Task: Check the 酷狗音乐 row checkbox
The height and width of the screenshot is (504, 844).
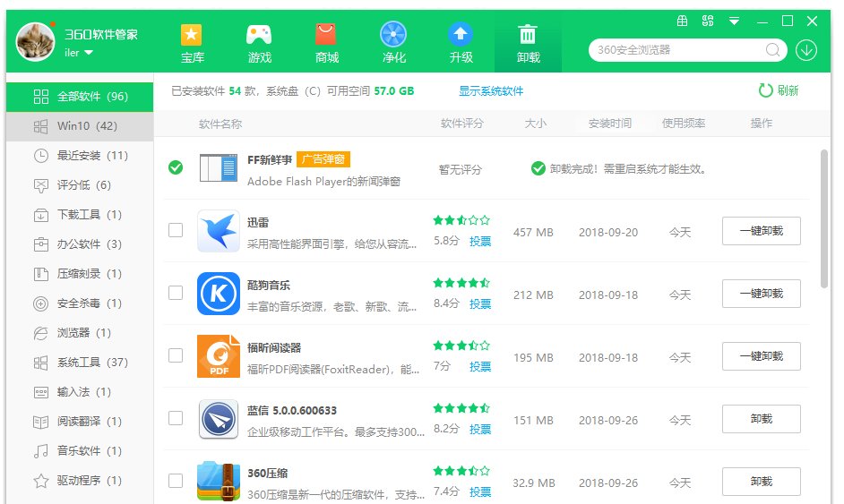Action: click(x=176, y=293)
